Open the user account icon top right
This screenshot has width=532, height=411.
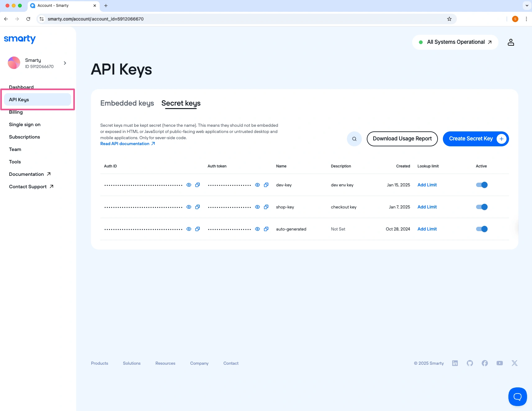tap(511, 42)
